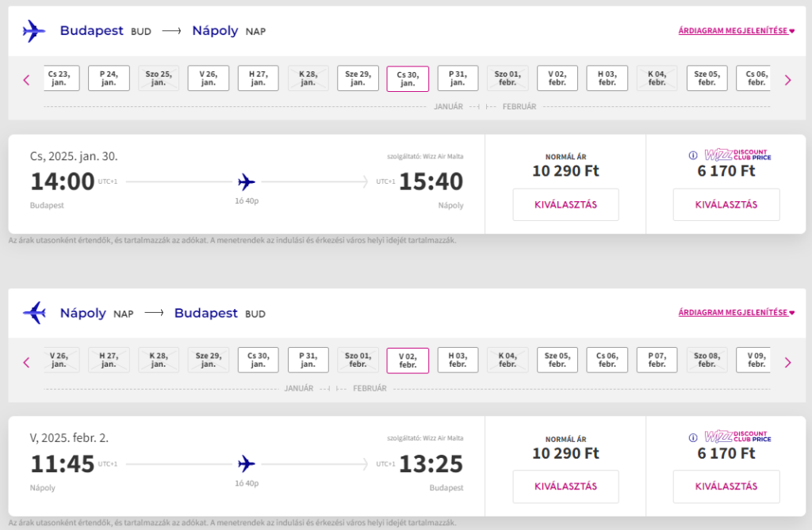
Task: Open outbound Discount Club price info icon
Action: 693,155
